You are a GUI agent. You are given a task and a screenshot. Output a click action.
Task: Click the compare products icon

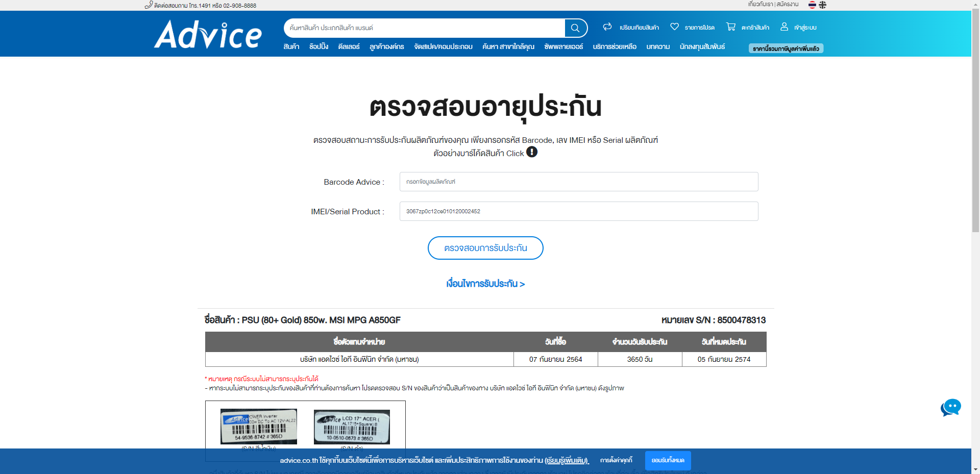point(607,27)
